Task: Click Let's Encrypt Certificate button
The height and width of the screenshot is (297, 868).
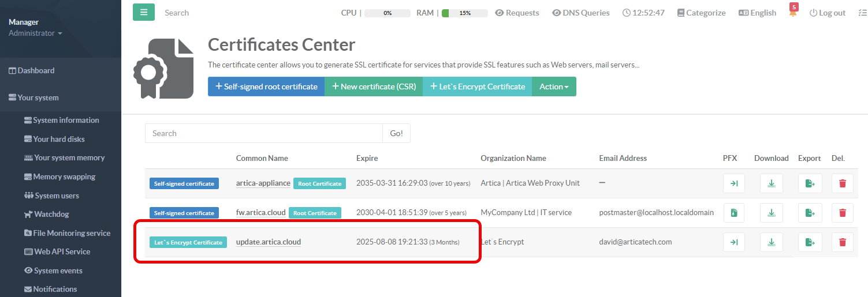Action: click(x=477, y=87)
